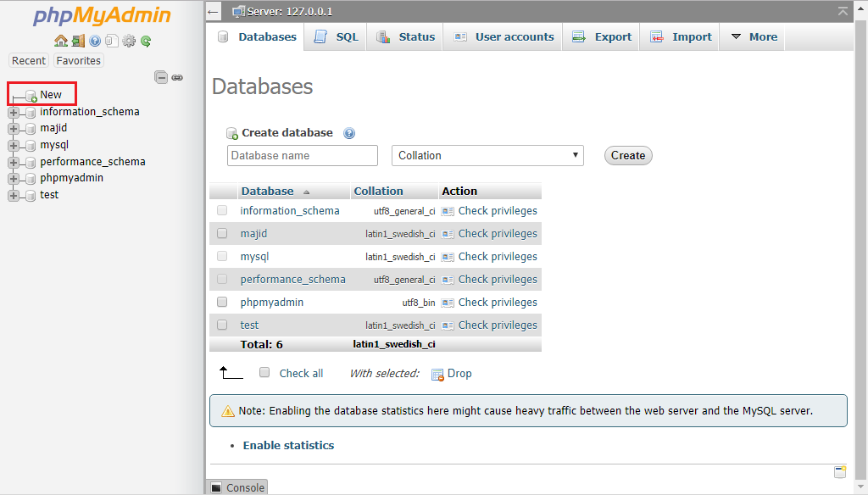Switch to the SQL tab
868x495 pixels.
coord(336,37)
